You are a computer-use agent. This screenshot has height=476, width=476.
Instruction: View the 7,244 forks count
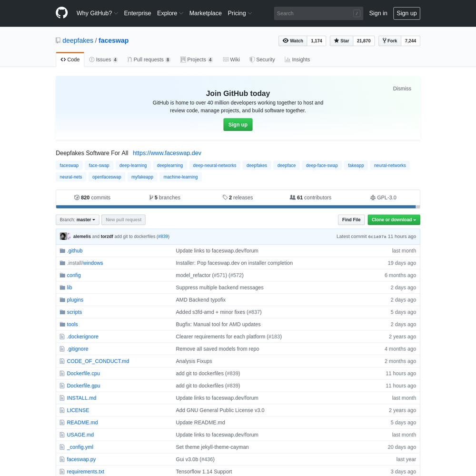coord(410,40)
